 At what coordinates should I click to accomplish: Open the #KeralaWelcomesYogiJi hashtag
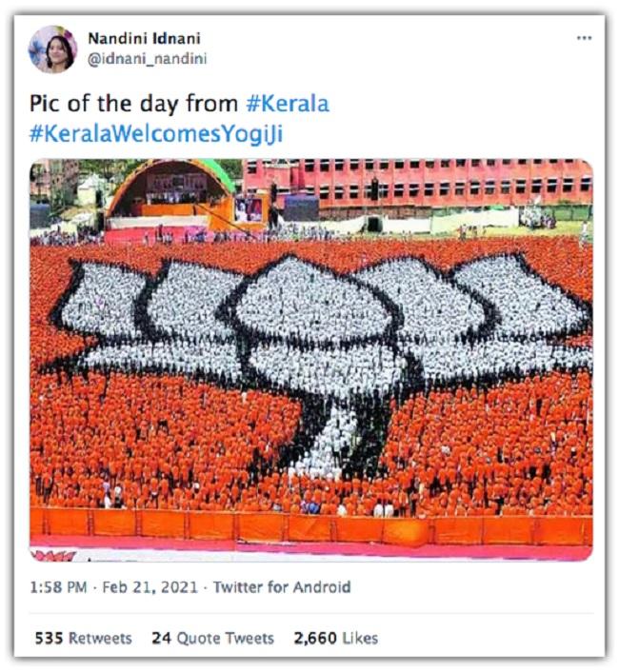click(x=156, y=134)
